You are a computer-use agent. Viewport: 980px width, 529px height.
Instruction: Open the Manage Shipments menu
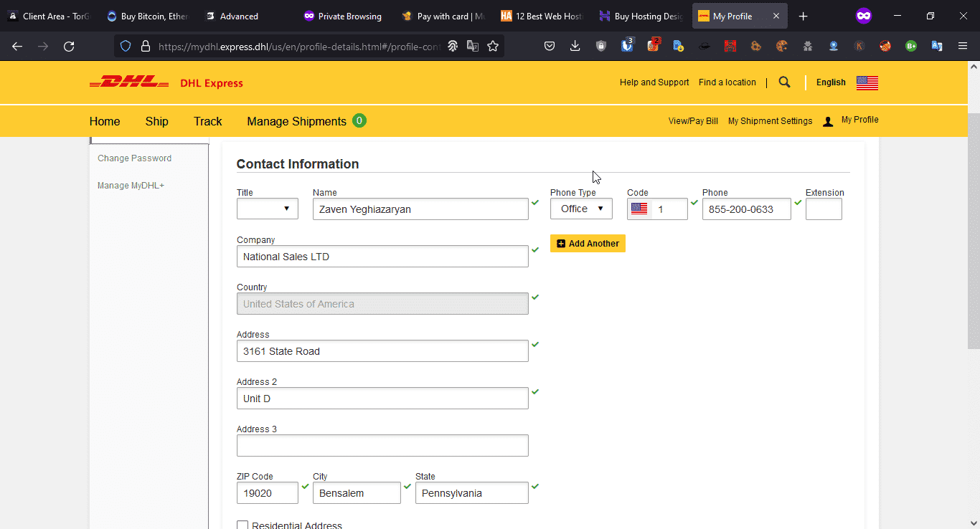296,121
